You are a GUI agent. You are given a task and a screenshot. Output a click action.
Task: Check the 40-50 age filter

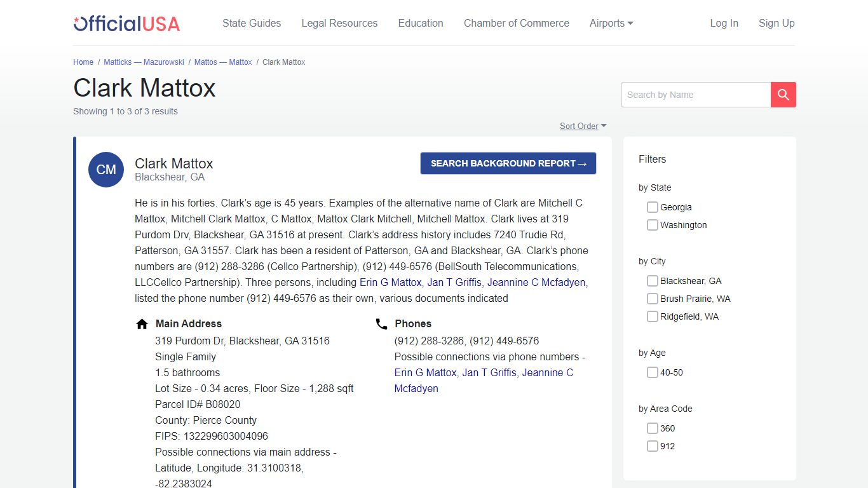(x=653, y=372)
